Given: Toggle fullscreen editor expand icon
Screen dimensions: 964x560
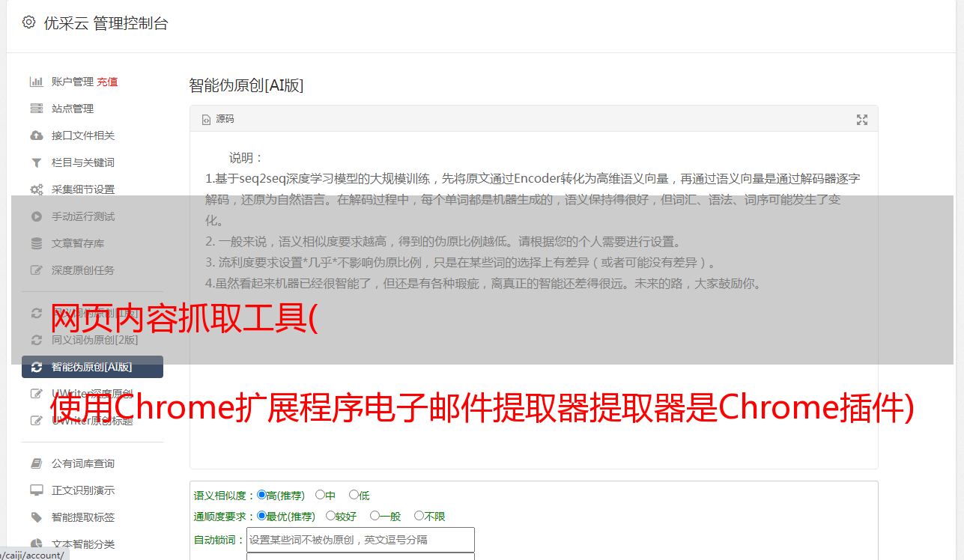Looking at the screenshot, I should 862,120.
